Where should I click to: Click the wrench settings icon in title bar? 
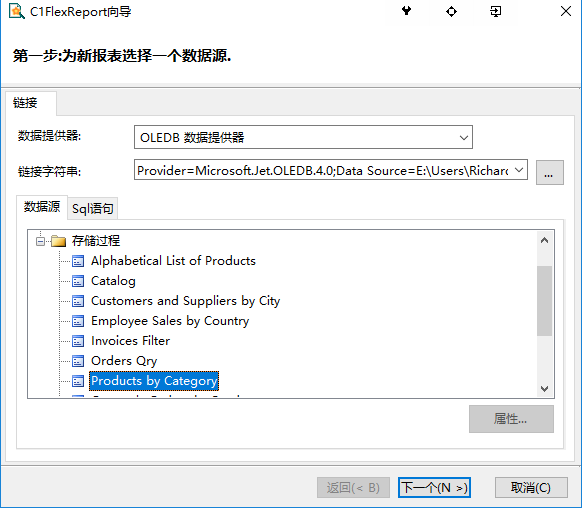[406, 11]
